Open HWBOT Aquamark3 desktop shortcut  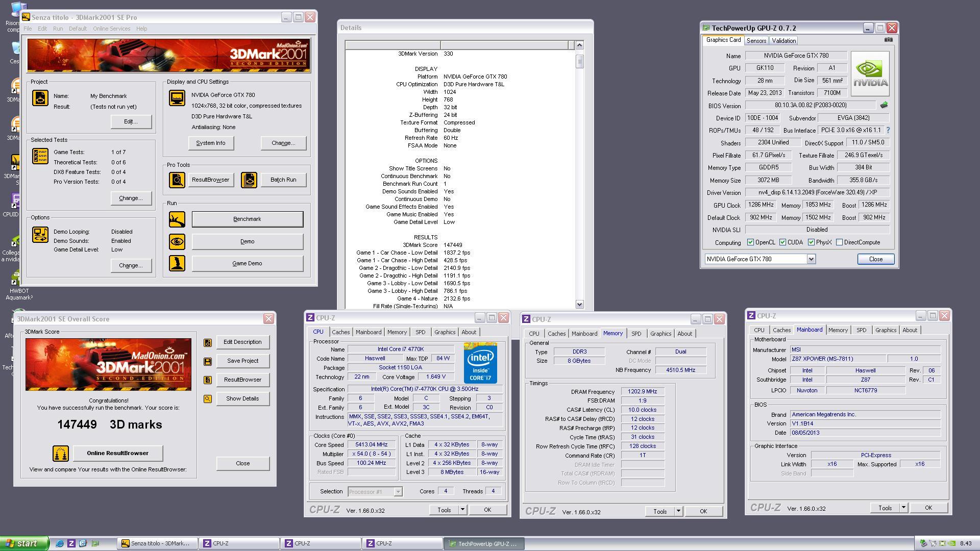19,287
